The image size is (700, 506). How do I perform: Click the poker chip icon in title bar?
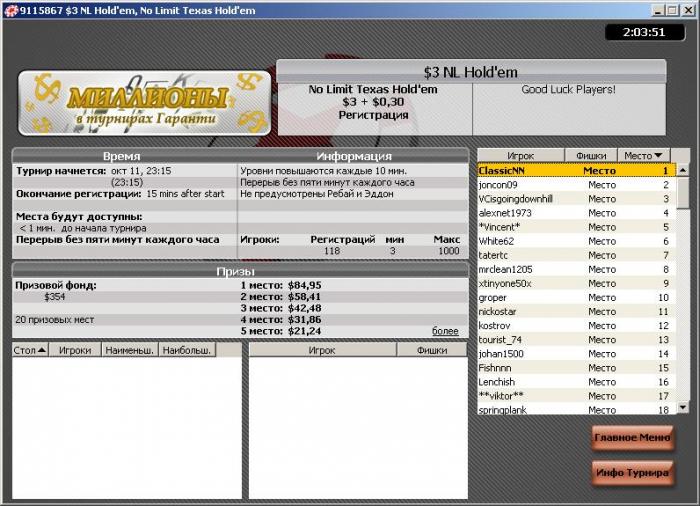pos(11,10)
